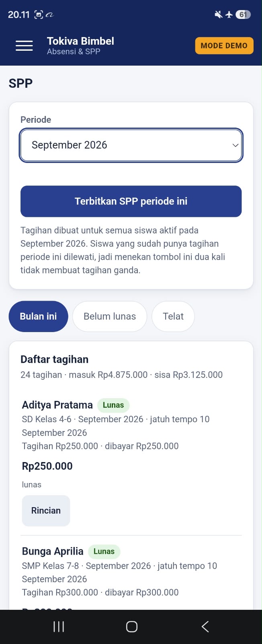This screenshot has height=644, width=262.
Task: Tap the battery level indicator
Action: [243, 14]
